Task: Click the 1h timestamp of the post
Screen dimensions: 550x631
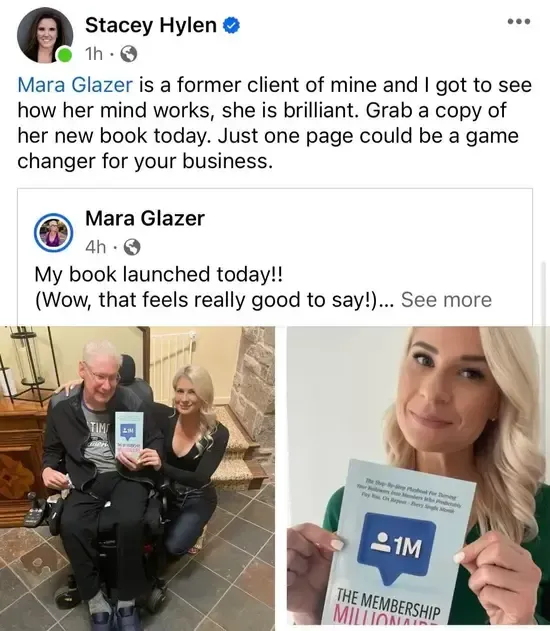Action: click(x=94, y=54)
